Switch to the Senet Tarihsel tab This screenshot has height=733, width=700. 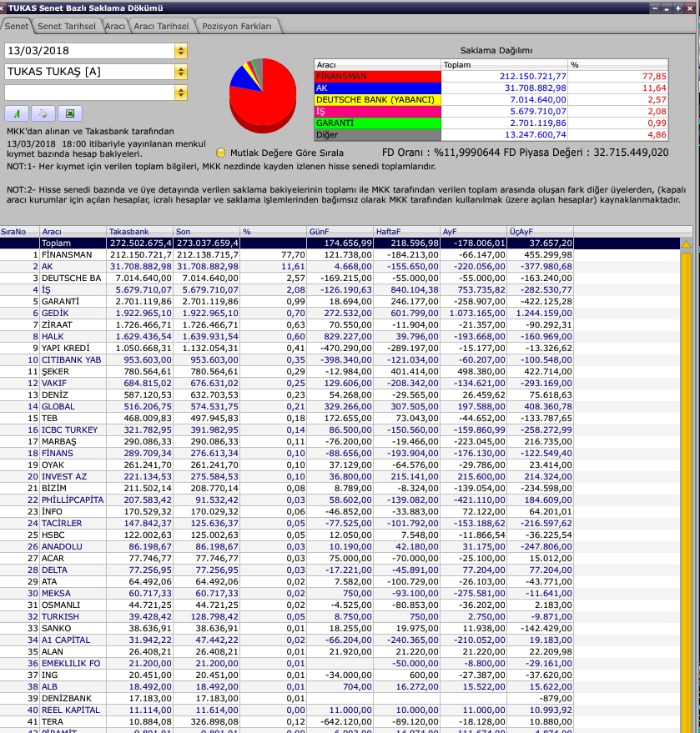[x=67, y=26]
